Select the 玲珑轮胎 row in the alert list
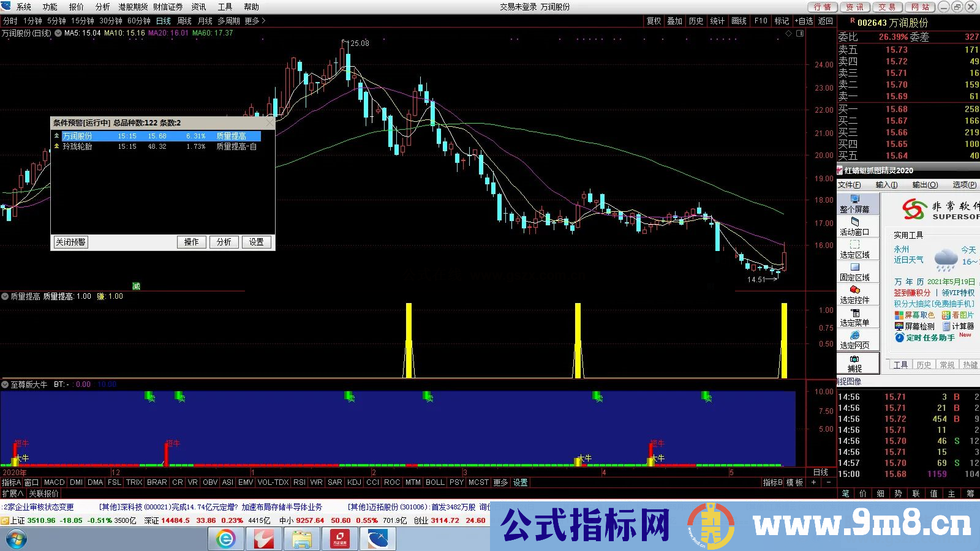This screenshot has width=980, height=551. click(x=78, y=147)
